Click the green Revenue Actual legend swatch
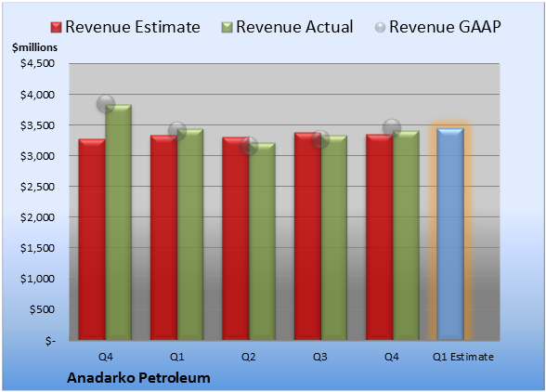Screen dimensions: 546x392 pyautogui.click(x=227, y=28)
